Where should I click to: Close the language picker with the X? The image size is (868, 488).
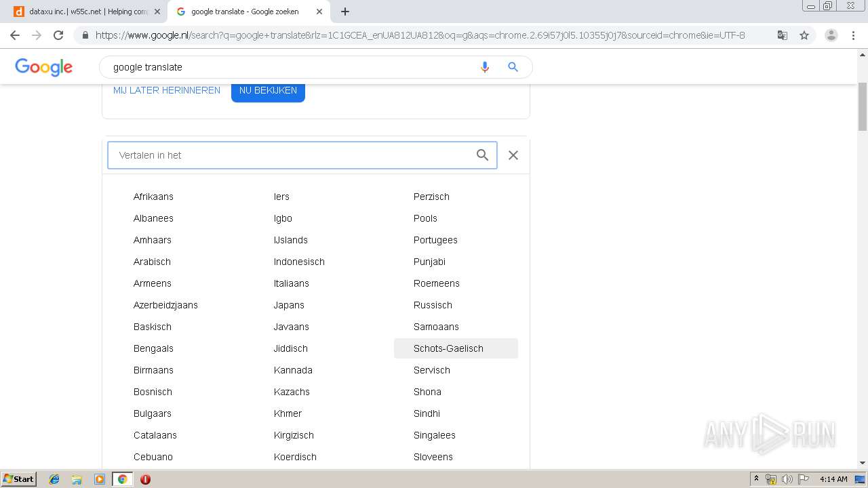(513, 155)
